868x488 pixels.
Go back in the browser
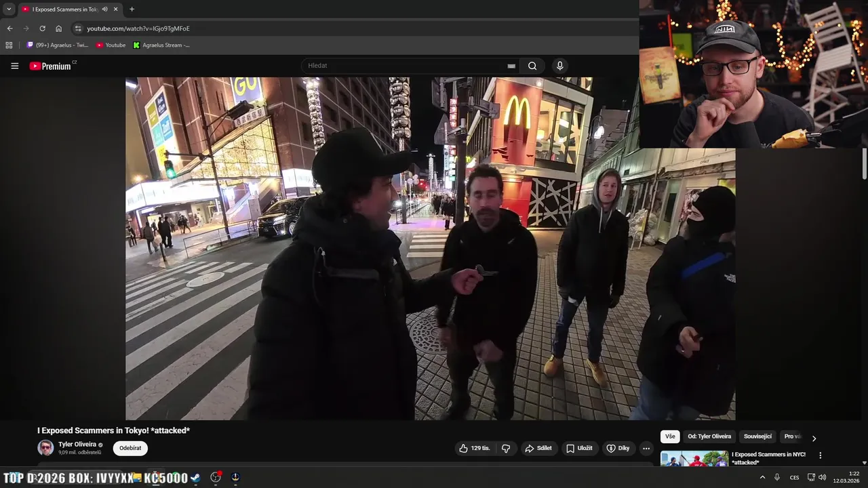point(9,28)
